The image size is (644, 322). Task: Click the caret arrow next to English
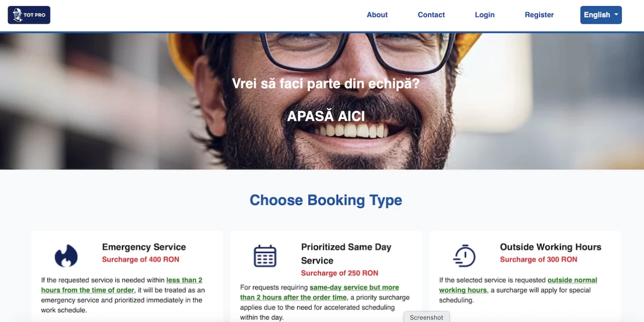(616, 15)
